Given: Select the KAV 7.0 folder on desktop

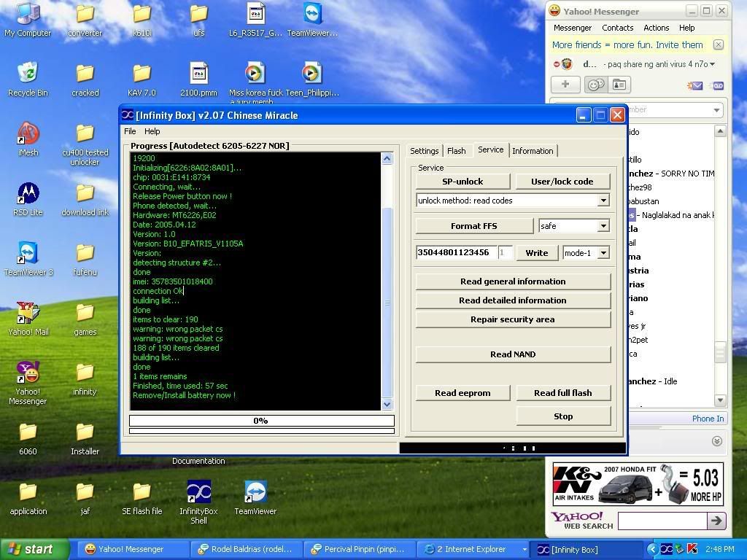Looking at the screenshot, I should pos(142,79).
